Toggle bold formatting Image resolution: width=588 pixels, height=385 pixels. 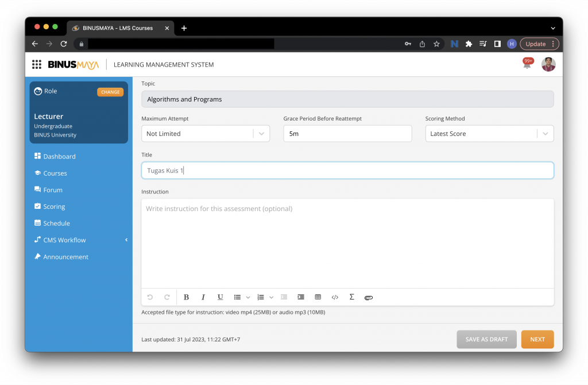click(186, 297)
